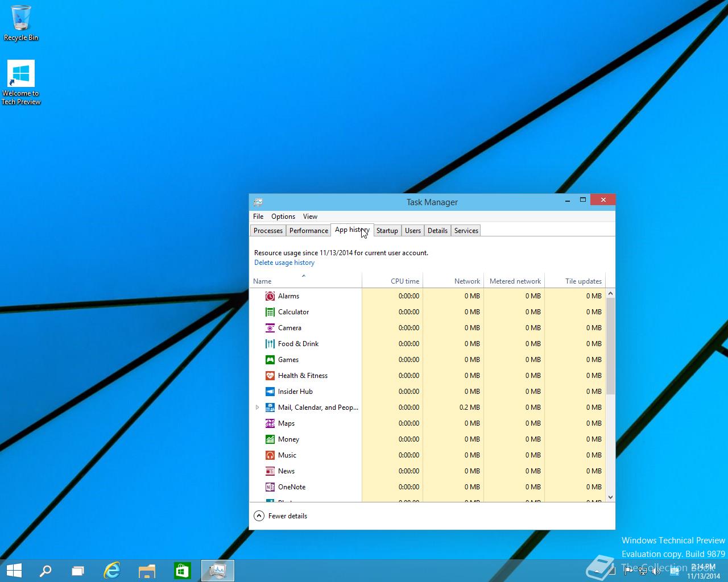Sort by the Network column header
The image size is (728, 582).
[x=453, y=280]
